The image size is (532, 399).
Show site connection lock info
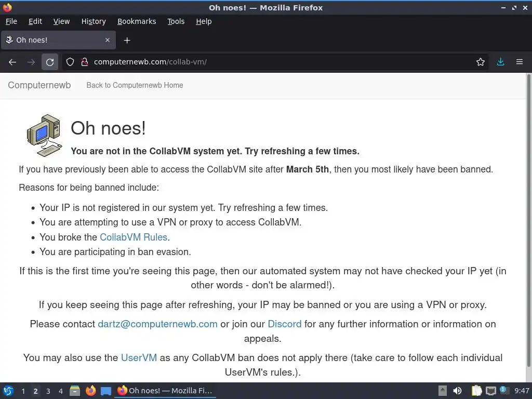tap(85, 62)
